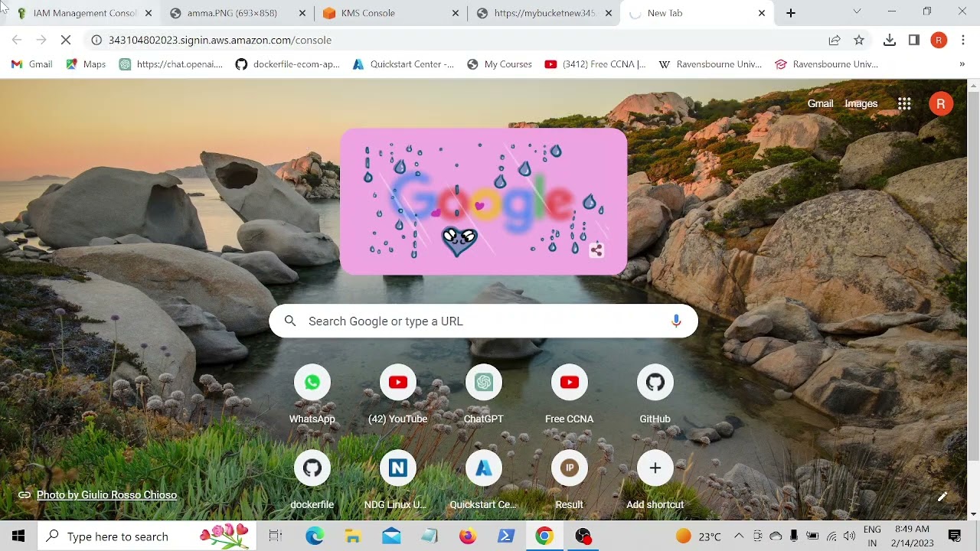Open Photo by Giulio Rosso Chioso link
The width and height of the screenshot is (980, 551).
106,495
